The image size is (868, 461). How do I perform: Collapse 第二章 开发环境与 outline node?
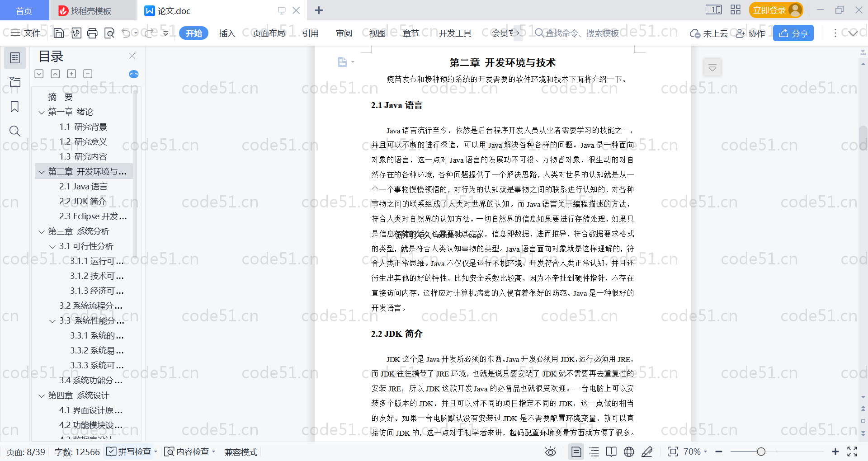[x=42, y=172]
